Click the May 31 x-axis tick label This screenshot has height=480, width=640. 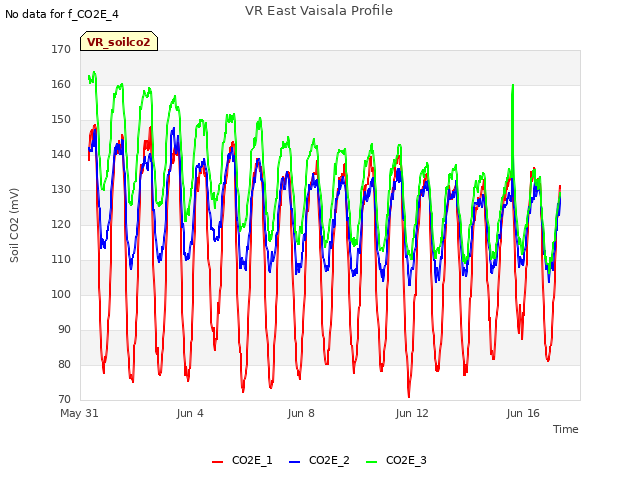coord(79,413)
